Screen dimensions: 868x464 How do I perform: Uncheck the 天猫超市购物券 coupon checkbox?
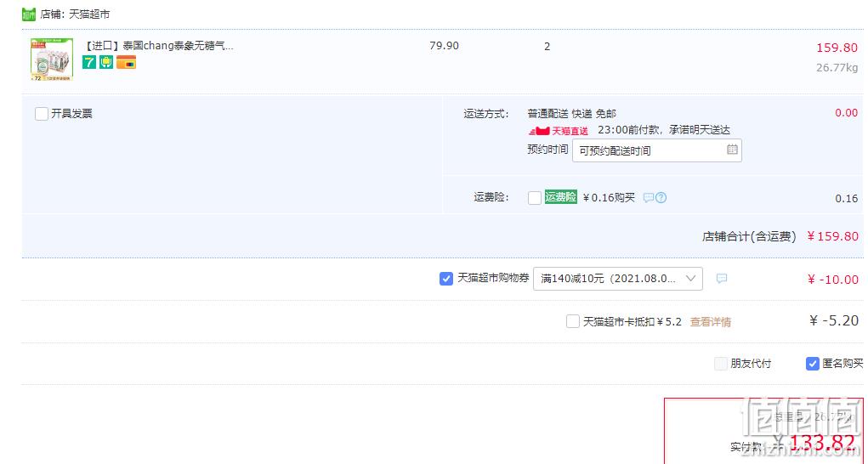point(445,279)
